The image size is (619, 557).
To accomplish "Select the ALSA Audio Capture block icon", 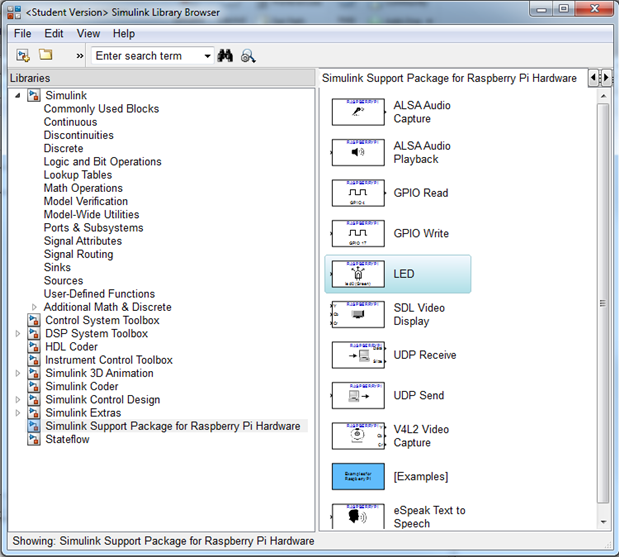I will point(358,112).
